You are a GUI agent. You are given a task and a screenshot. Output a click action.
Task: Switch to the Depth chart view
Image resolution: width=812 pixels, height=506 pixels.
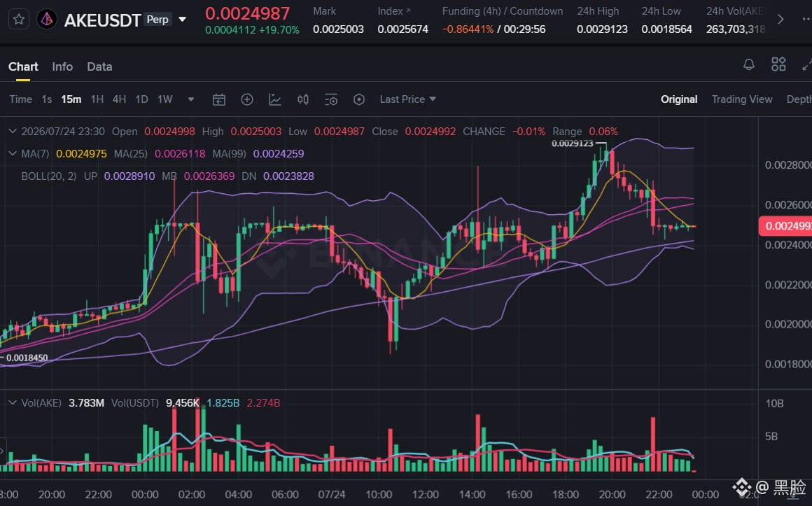[x=799, y=99]
